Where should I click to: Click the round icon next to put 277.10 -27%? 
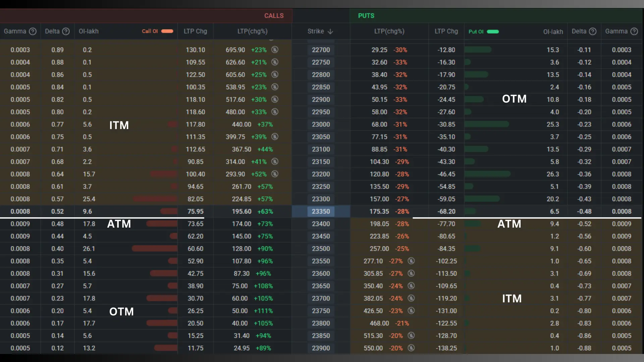pyautogui.click(x=411, y=261)
